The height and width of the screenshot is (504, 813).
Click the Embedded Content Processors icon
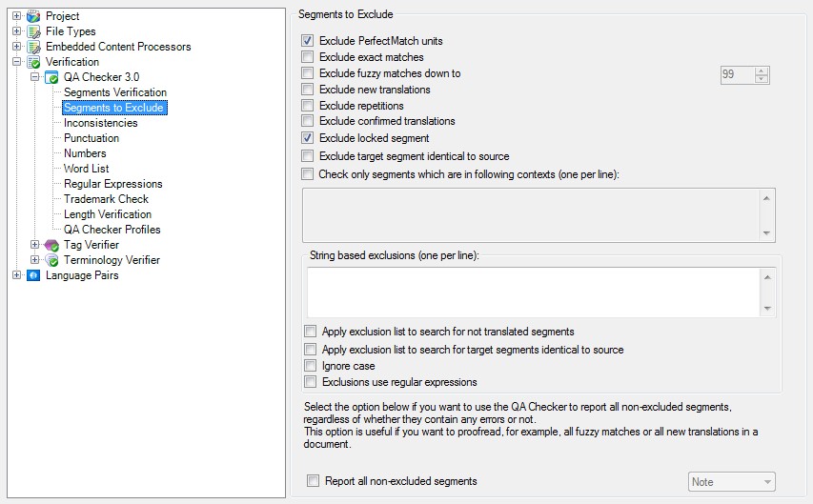pos(34,47)
